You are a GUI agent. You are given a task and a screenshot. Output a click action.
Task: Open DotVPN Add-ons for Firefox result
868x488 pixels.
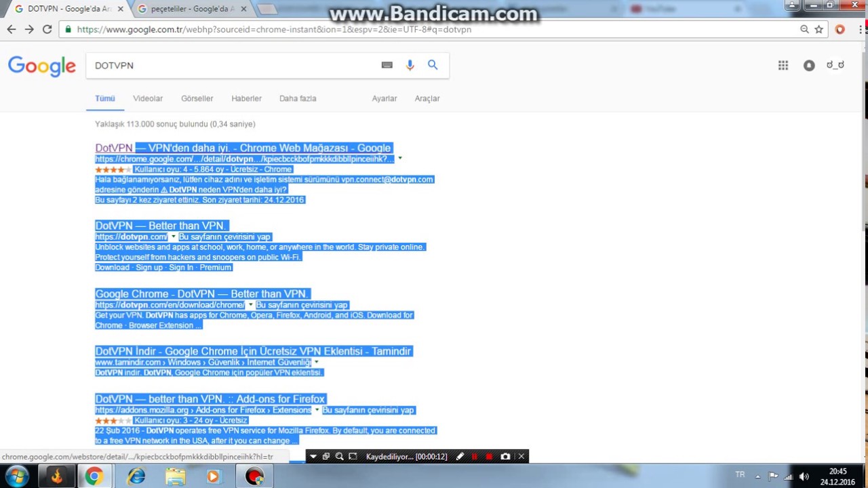[210, 399]
